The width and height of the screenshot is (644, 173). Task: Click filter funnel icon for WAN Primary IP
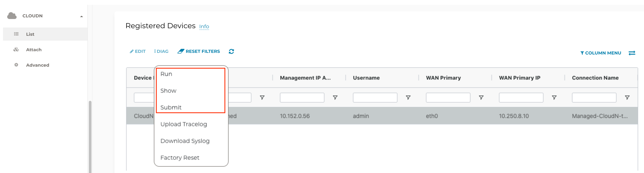click(554, 97)
